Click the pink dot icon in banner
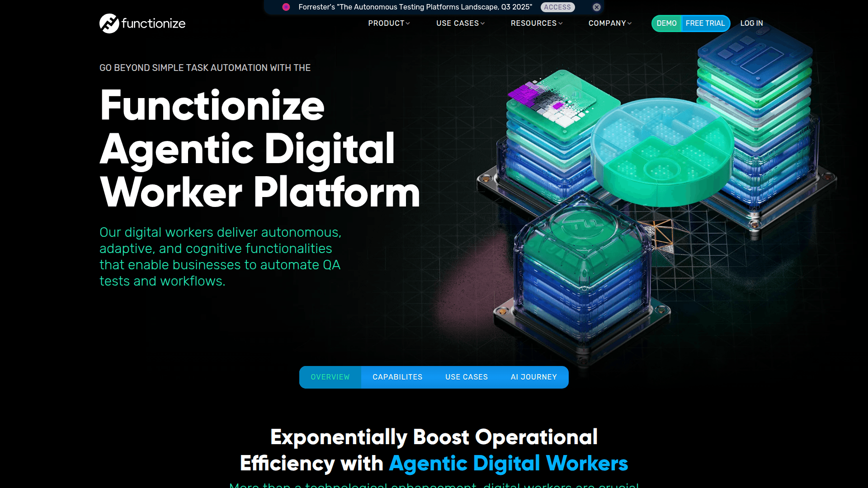This screenshot has height=488, width=868. 286,7
